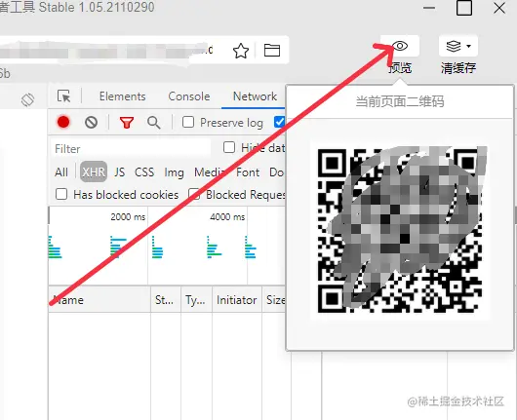This screenshot has width=517, height=420.
Task: Toggle the red filter funnel icon
Action: (x=127, y=122)
